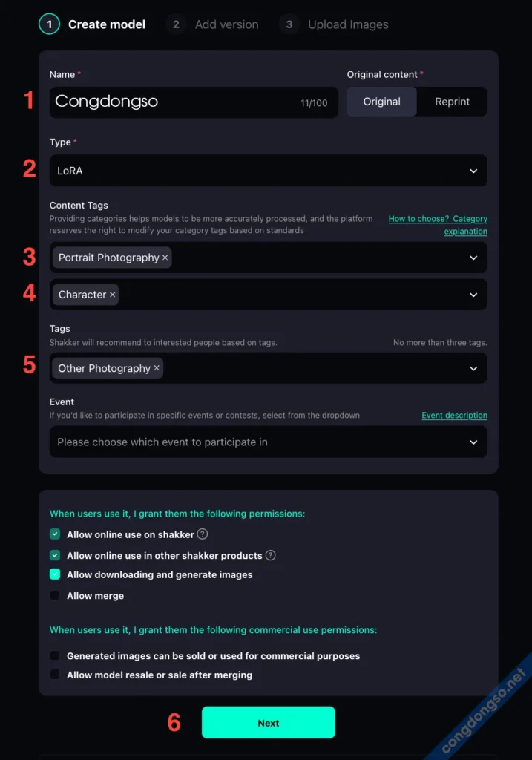Click step 2 Add version circle

tap(176, 24)
